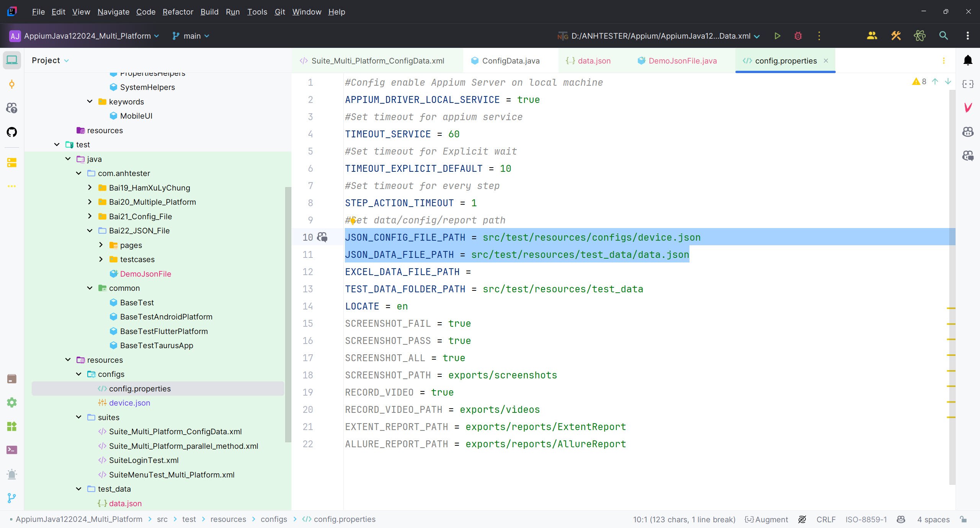Click Augment status bar widget
Screen dimensions: 980x528
pos(766,519)
